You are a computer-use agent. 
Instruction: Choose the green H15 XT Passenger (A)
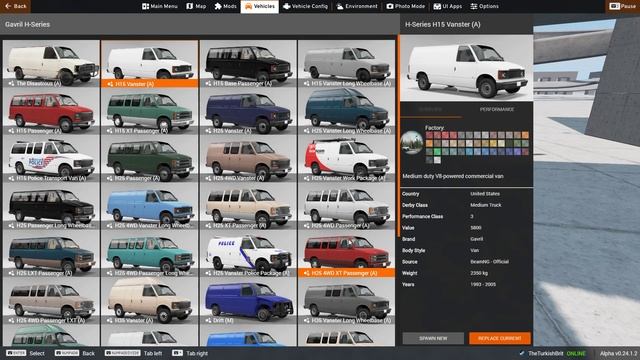(149, 111)
